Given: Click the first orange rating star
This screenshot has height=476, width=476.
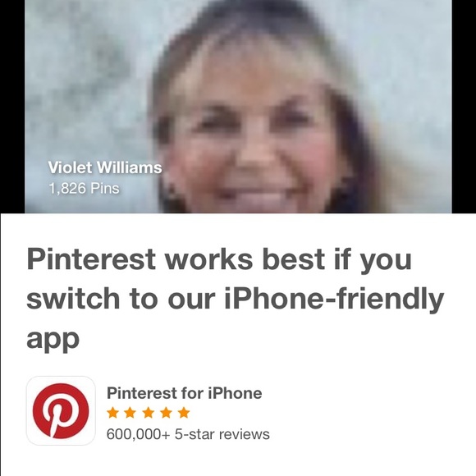Looking at the screenshot, I should coord(112,413).
